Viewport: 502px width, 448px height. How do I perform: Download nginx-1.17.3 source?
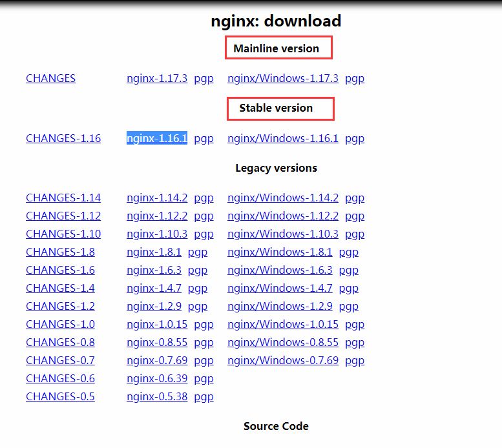157,78
